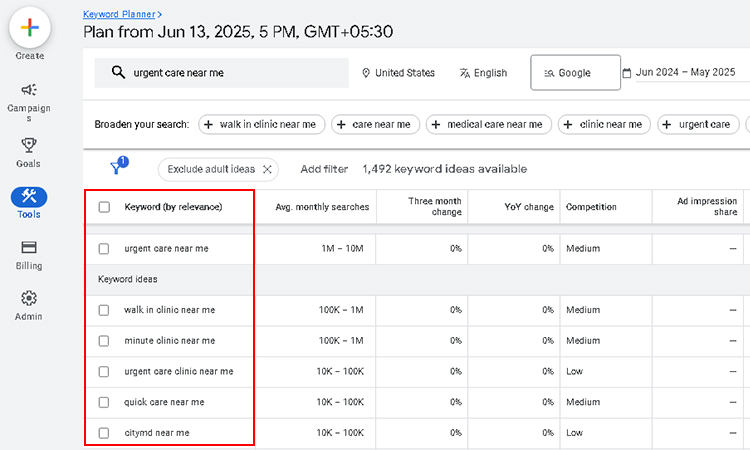Open Admin gear settings
Screen dimensions: 750x450
(29, 299)
